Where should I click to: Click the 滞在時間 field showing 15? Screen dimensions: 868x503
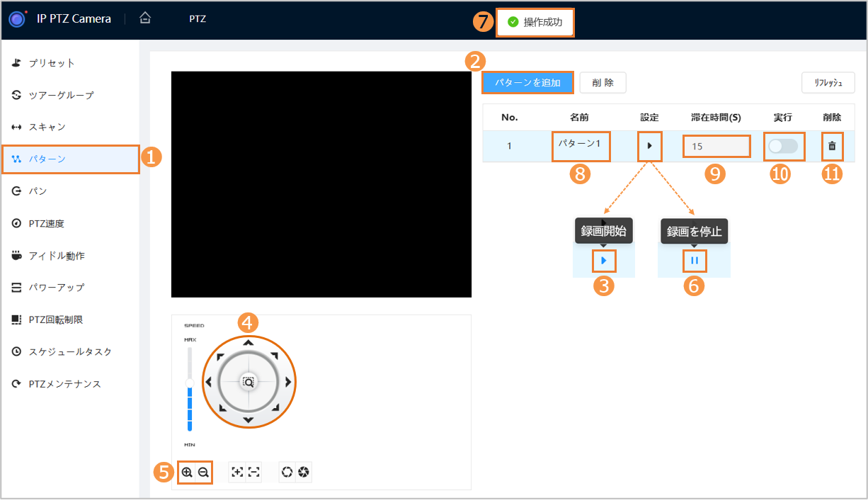click(x=715, y=147)
